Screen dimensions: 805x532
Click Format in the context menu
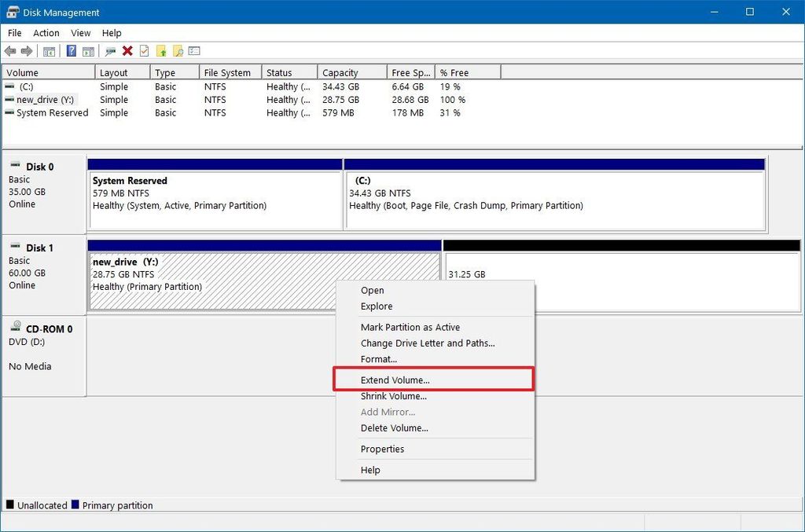pyautogui.click(x=379, y=359)
